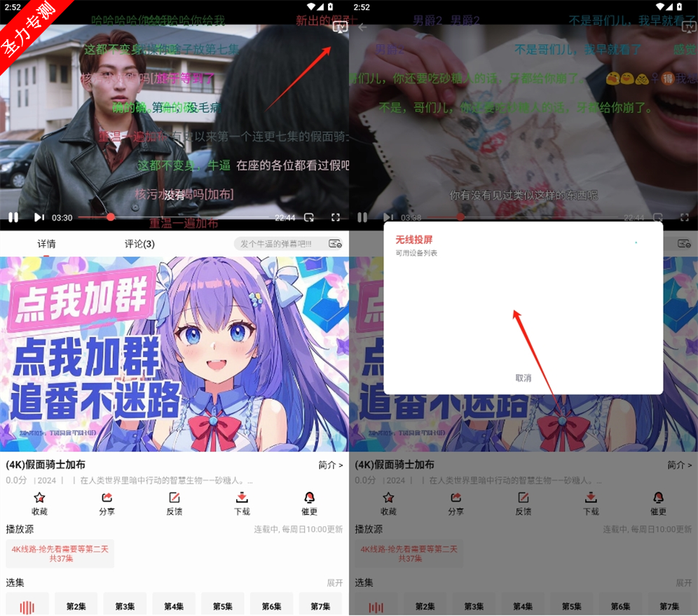Pause the video on the right screen
This screenshot has width=698, height=616.
pos(362,217)
